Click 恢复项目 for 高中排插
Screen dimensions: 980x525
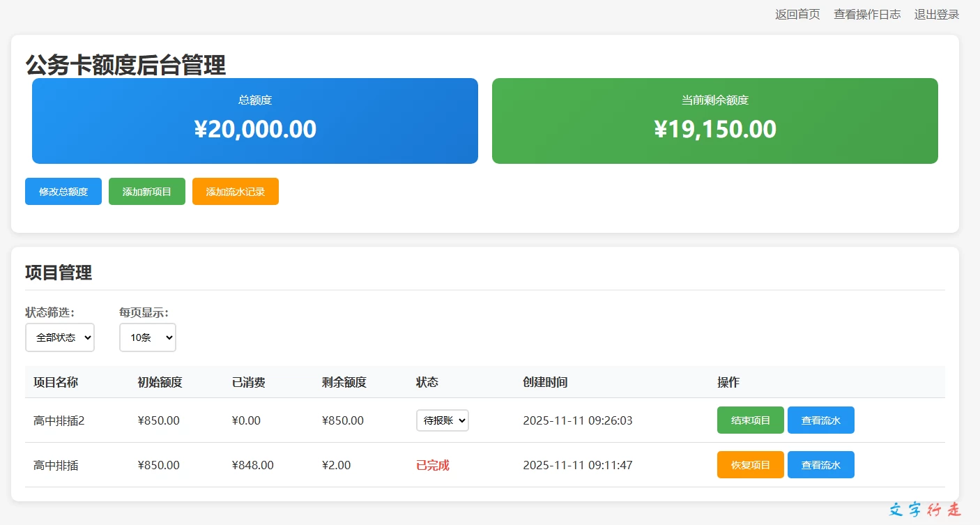click(x=750, y=465)
